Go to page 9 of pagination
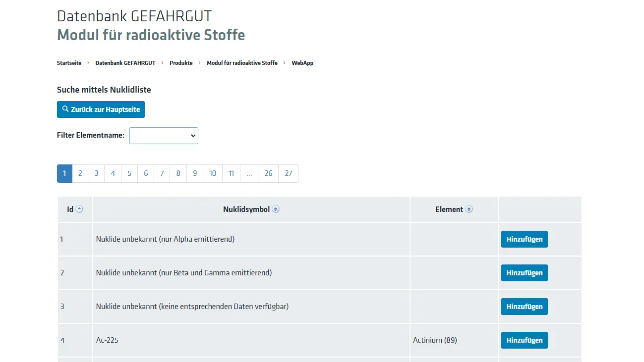The width and height of the screenshot is (644, 362). click(x=194, y=173)
